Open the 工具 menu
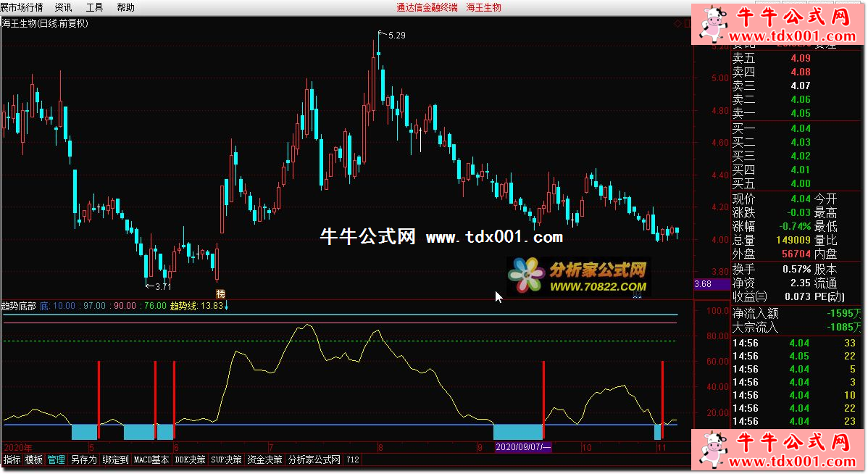Viewport: 868px width, 474px height. pyautogui.click(x=94, y=7)
